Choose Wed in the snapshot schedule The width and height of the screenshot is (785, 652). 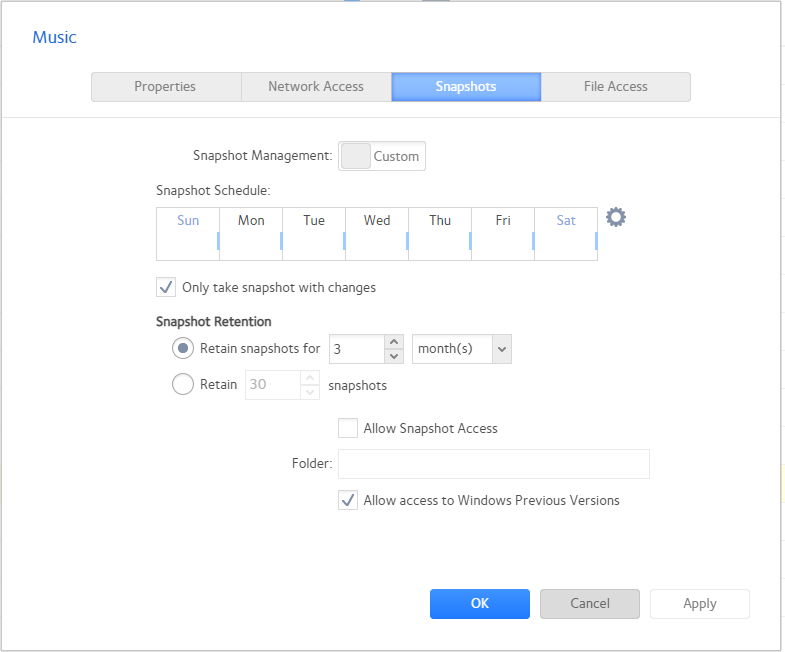tap(377, 234)
